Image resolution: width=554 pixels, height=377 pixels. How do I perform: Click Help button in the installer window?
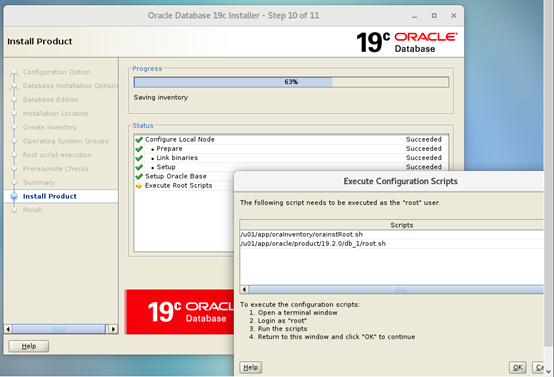click(x=29, y=346)
